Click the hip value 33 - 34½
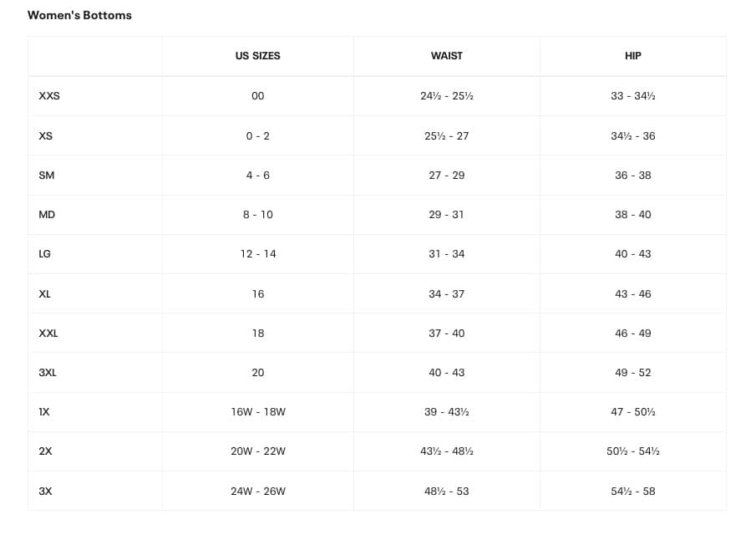The width and height of the screenshot is (756, 535). [632, 96]
